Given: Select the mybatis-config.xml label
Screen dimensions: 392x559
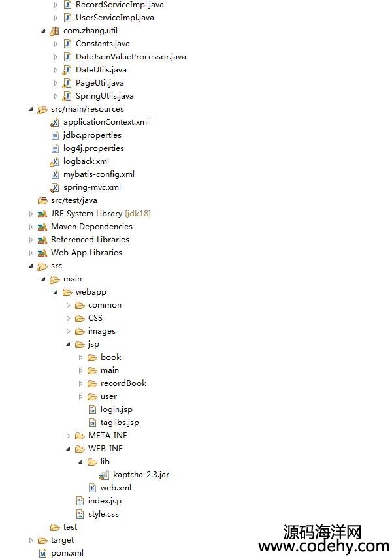Looking at the screenshot, I should [99, 174].
